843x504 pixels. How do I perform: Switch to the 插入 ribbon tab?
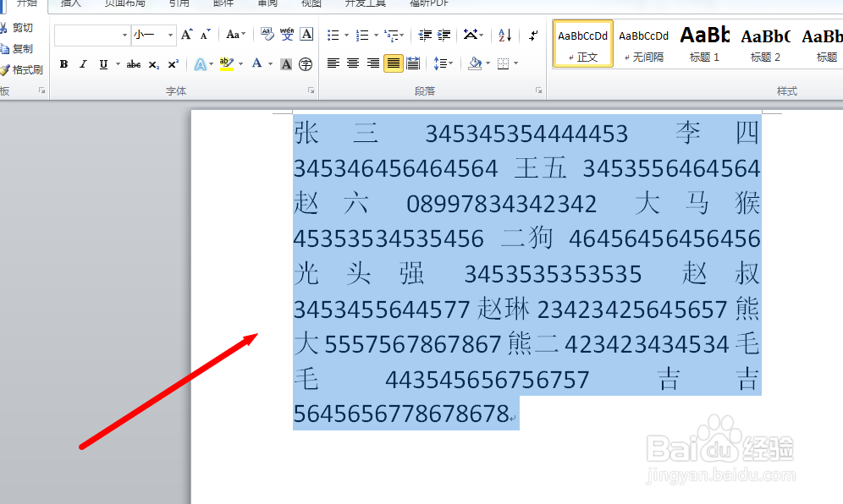click(71, 3)
